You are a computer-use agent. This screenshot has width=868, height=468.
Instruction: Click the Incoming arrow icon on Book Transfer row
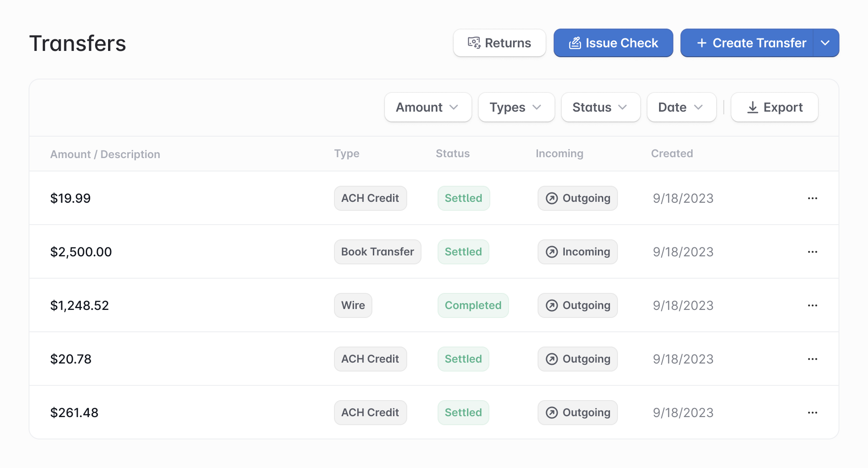552,252
